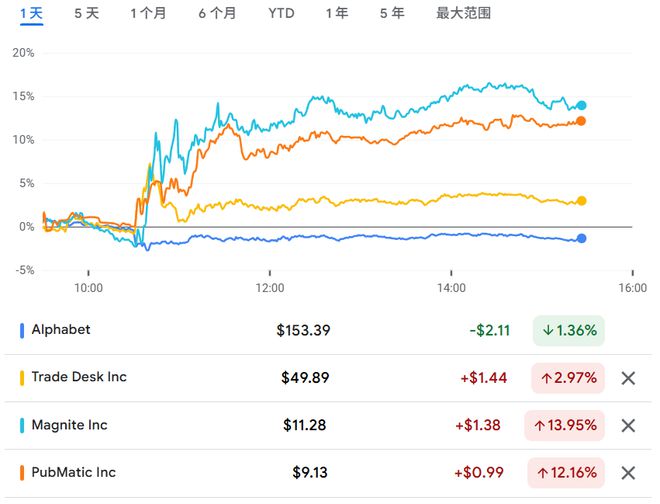Click the yellow Trade Desk endpoint dot
Image resolution: width=660 pixels, height=504 pixels.
(x=582, y=201)
